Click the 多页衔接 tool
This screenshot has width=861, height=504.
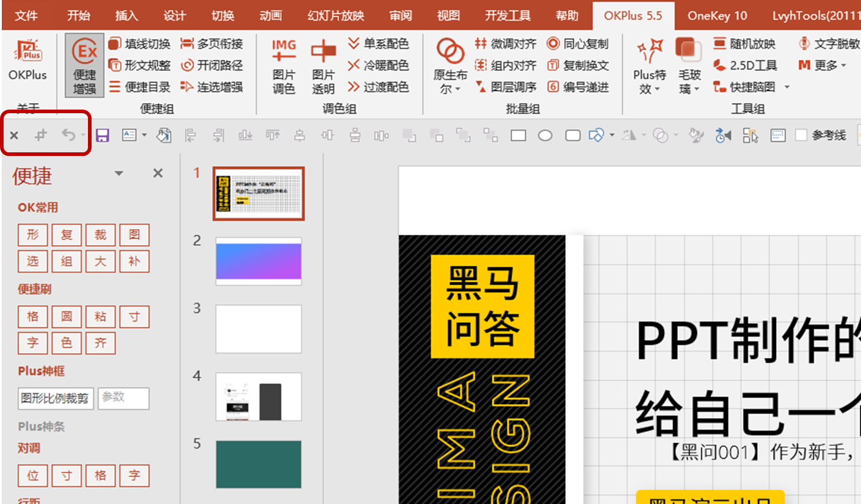point(212,44)
